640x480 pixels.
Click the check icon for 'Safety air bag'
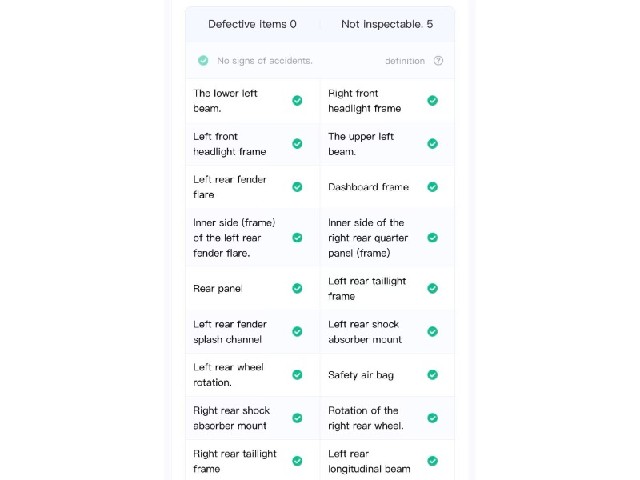pyautogui.click(x=432, y=375)
